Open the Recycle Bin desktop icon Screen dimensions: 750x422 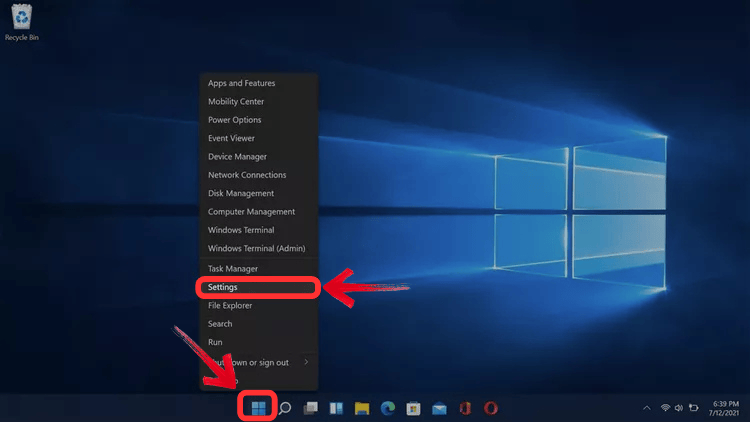pos(22,22)
